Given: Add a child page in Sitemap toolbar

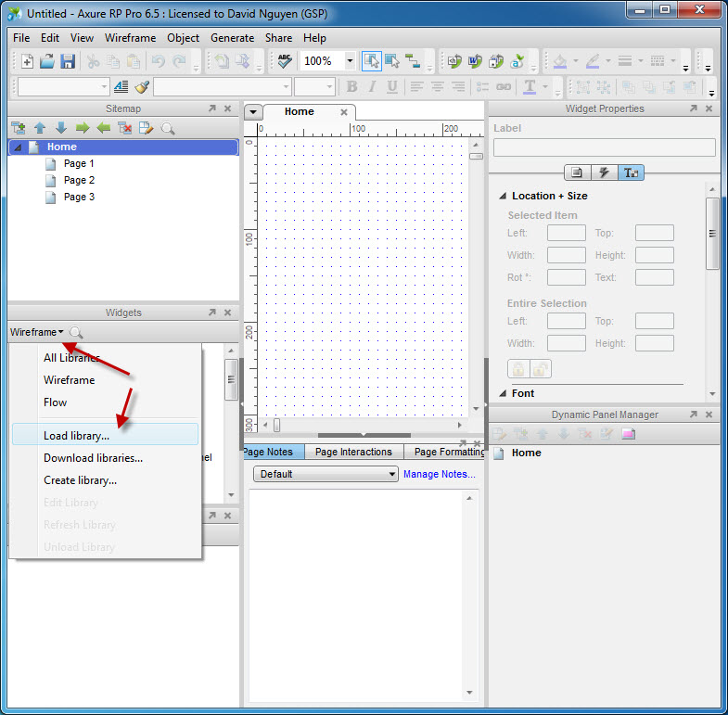Looking at the screenshot, I should tap(19, 128).
